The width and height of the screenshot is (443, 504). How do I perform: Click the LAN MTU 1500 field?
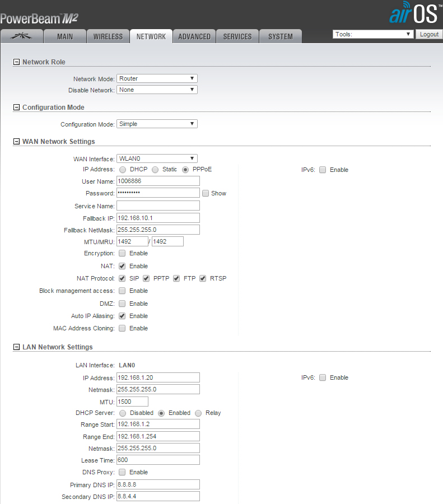132,402
